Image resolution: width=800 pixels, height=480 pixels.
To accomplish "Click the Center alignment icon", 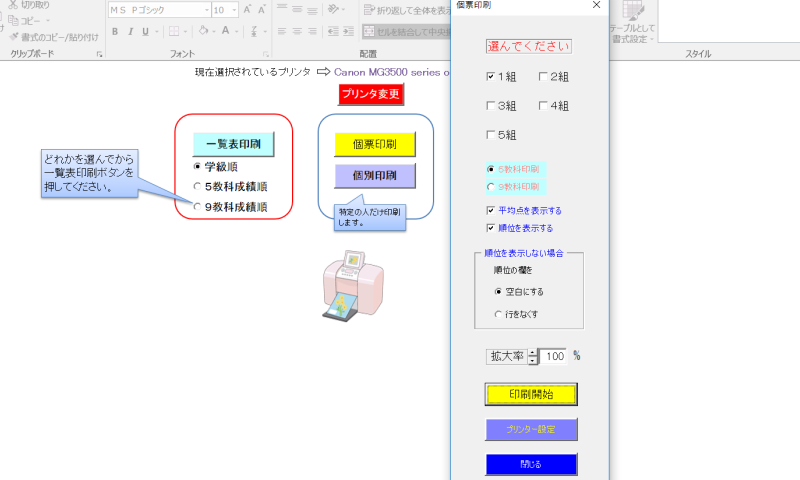I will pos(297,32).
